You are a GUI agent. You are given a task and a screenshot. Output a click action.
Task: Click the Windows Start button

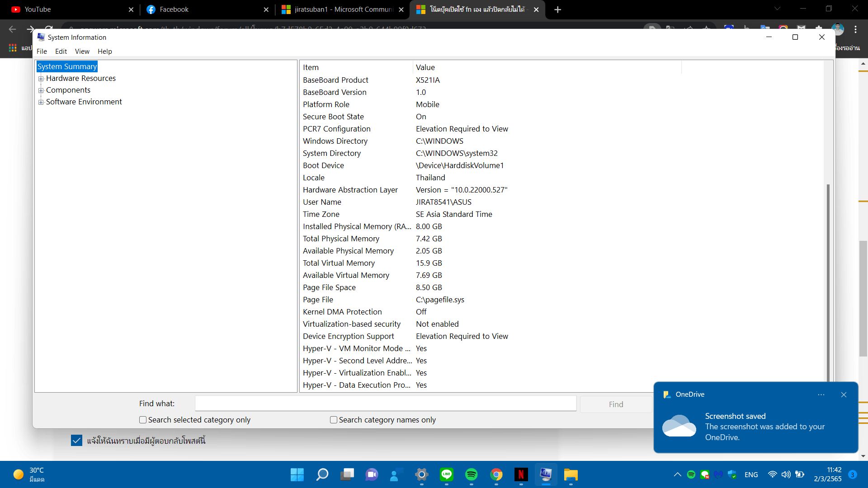point(297,474)
